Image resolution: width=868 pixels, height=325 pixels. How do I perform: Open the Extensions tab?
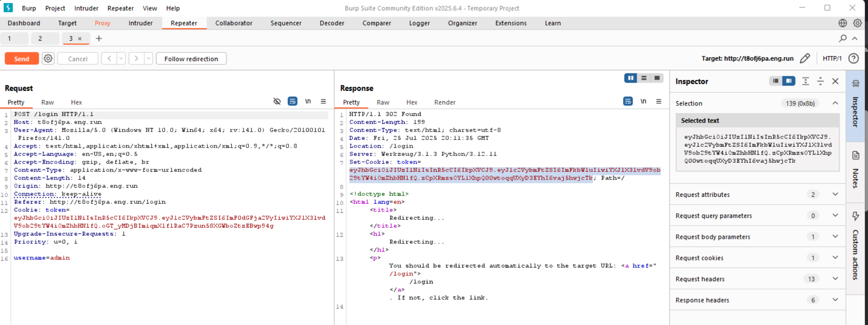pyautogui.click(x=511, y=23)
